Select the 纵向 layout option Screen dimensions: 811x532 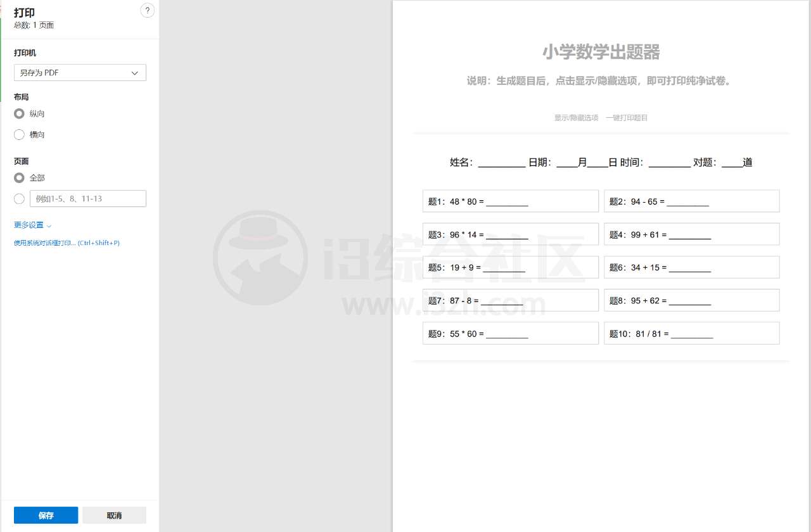tap(19, 113)
